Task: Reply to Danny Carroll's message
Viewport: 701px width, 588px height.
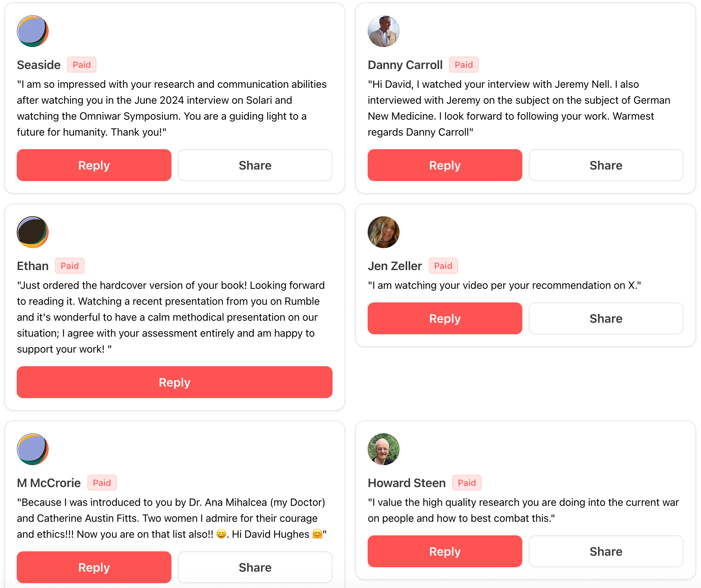Action: [445, 165]
